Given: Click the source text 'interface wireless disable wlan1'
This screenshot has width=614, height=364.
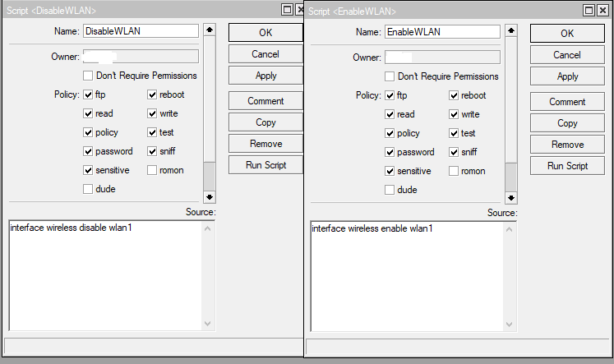Looking at the screenshot, I should (71, 228).
